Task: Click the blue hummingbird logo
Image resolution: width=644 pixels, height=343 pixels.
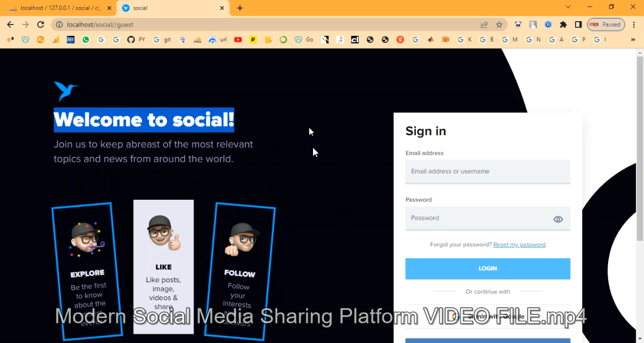Action: 66,91
